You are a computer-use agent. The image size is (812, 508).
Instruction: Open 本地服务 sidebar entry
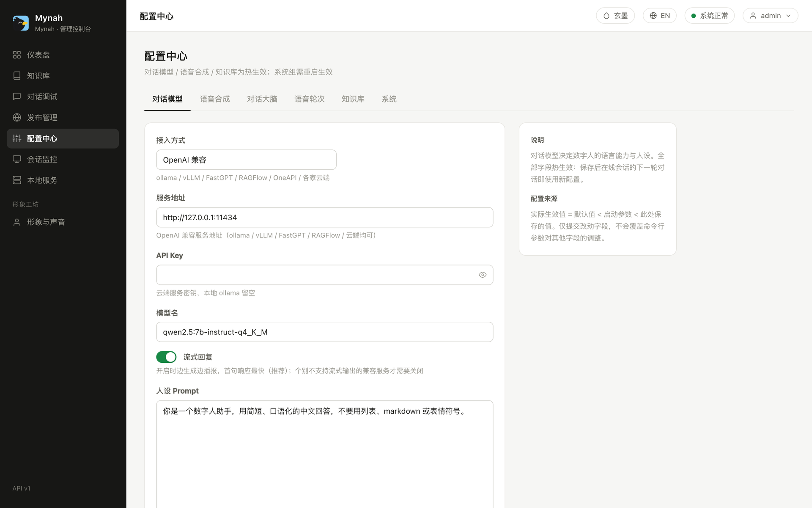point(63,180)
